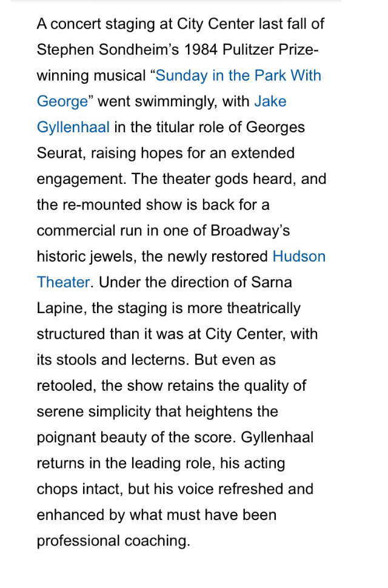Click the blue "Theater" link text
388x588 pixels.
pos(63,282)
